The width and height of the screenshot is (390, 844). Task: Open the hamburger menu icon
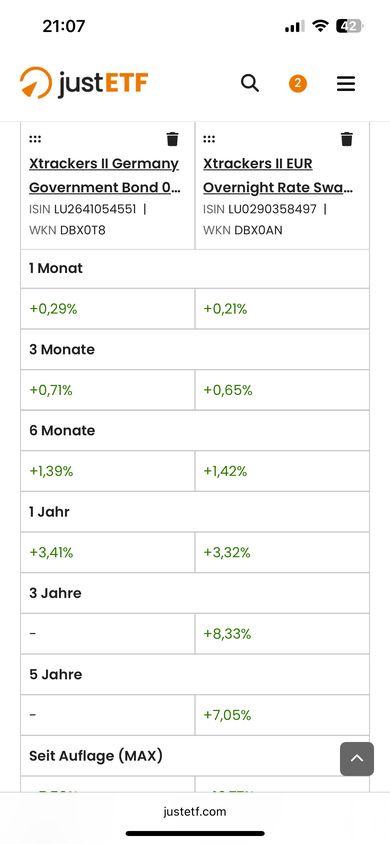point(346,83)
